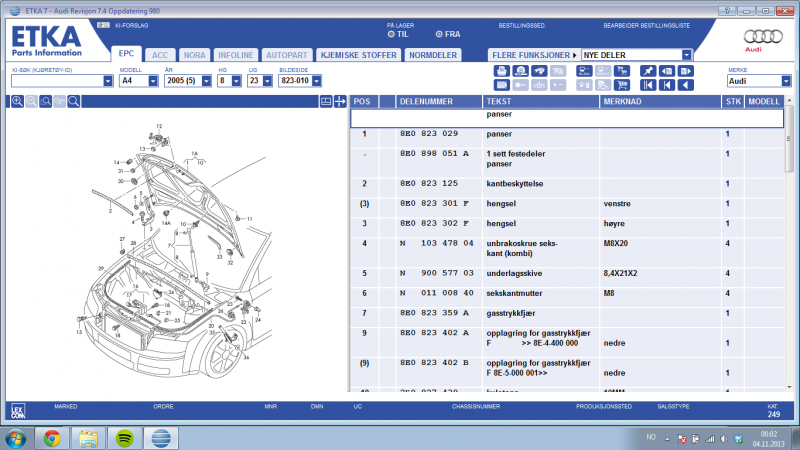Toggle the illustration split-view layout icon
This screenshot has width=800, height=450.
pyautogui.click(x=326, y=102)
